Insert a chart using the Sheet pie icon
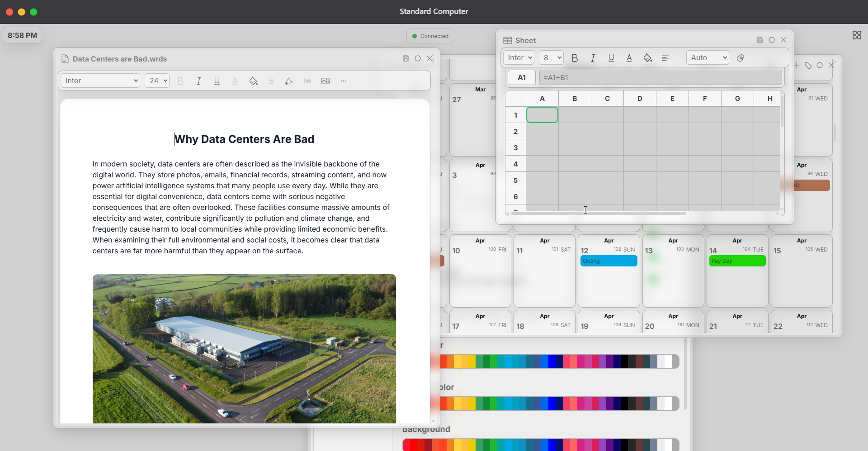The height and width of the screenshot is (451, 868). tap(740, 58)
